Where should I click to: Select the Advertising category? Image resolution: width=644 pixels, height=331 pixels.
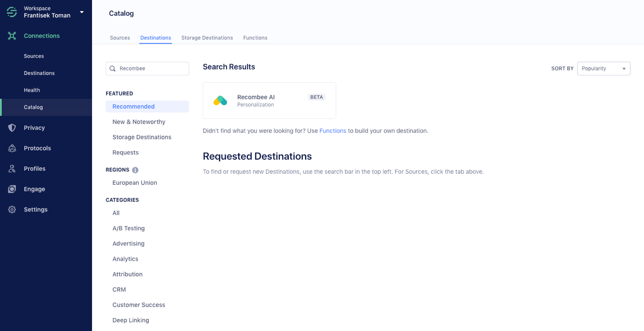[x=128, y=244]
